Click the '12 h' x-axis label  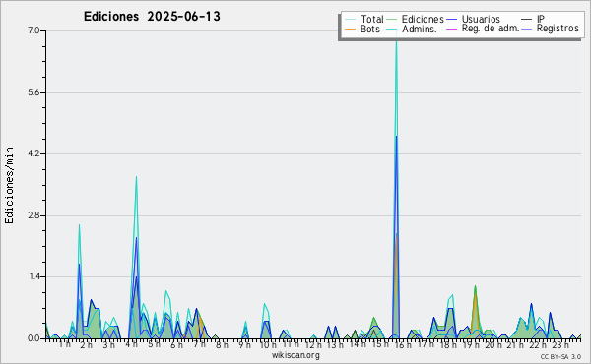[x=313, y=344]
